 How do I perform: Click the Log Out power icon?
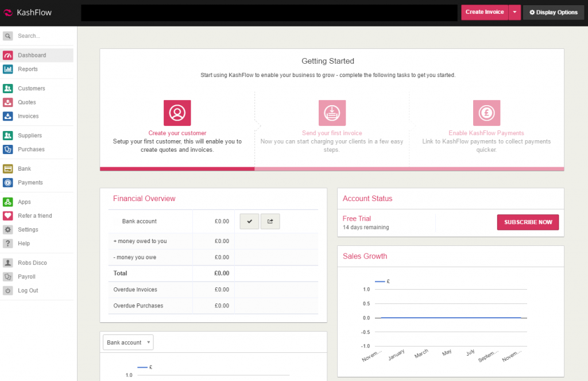click(8, 291)
